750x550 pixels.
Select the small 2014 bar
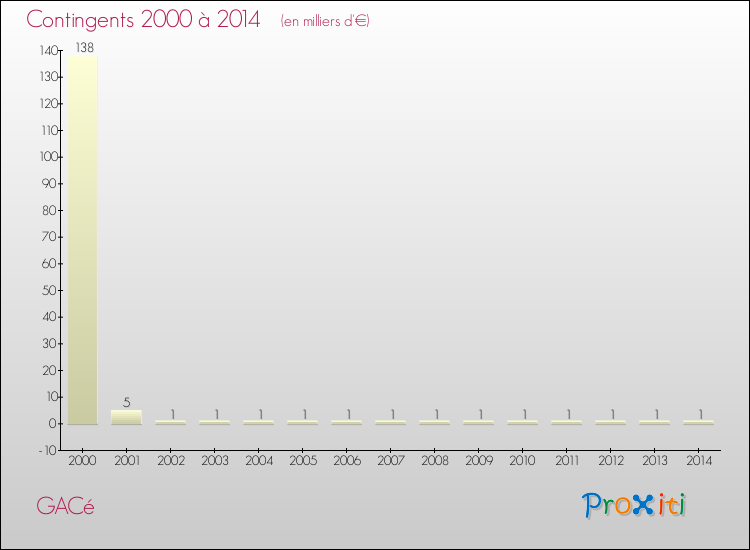699,422
